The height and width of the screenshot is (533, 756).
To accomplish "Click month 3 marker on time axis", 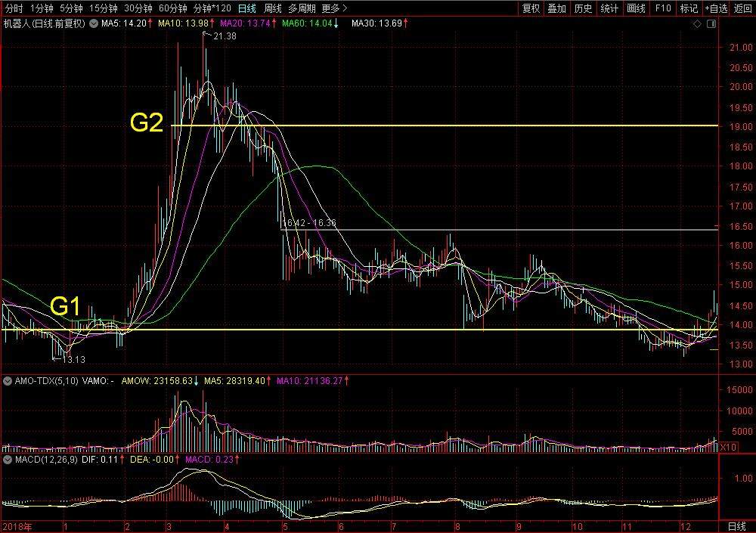I will point(169,527).
